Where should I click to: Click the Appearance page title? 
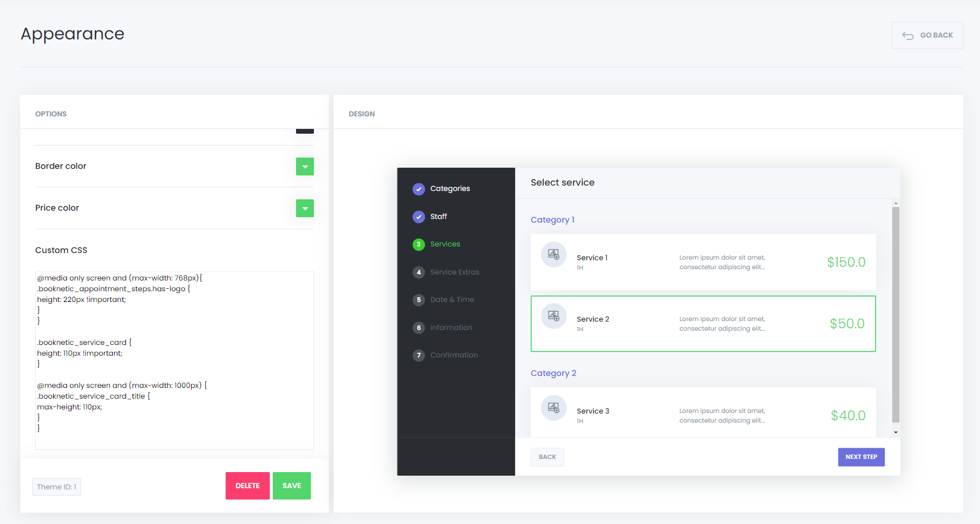pyautogui.click(x=72, y=34)
